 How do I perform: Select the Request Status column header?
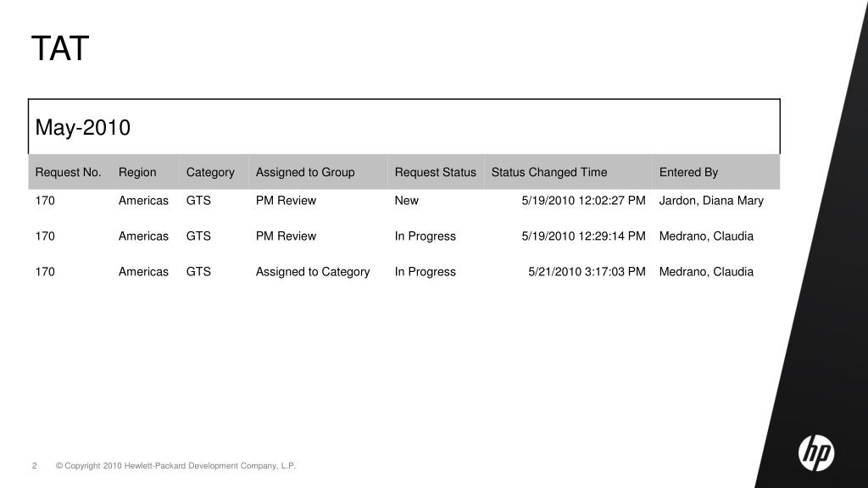tap(435, 172)
